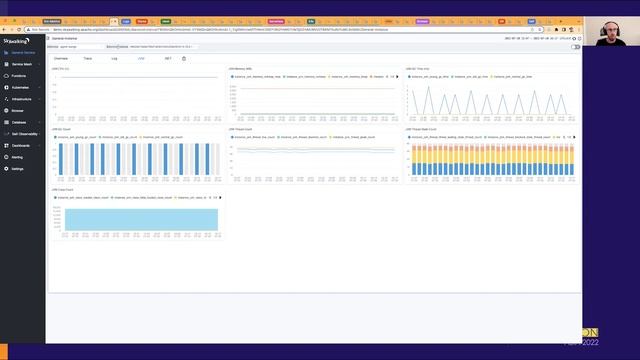Viewport: 640px width, 360px height.
Task: Click the Dashboards sidebar icon
Action: pyautogui.click(x=6, y=146)
